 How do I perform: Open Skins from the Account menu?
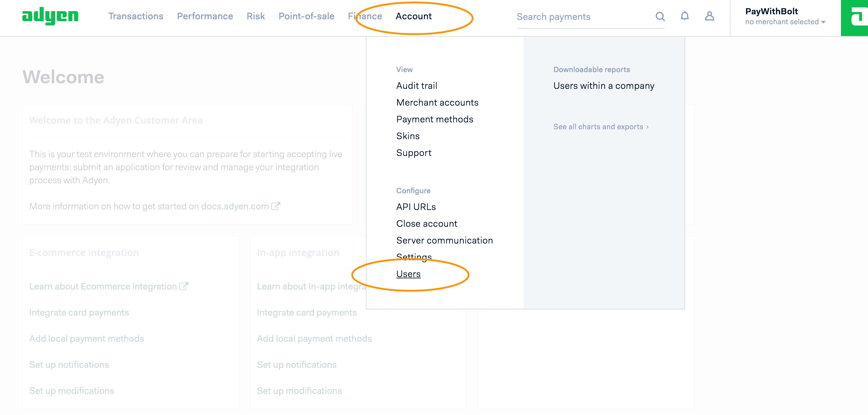pyautogui.click(x=408, y=136)
